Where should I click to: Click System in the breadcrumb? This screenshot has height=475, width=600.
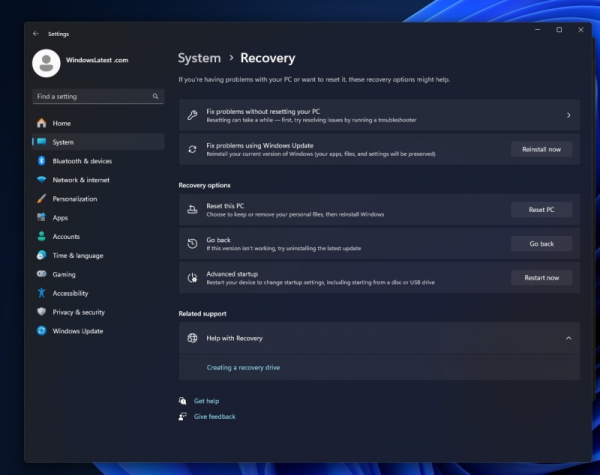coord(199,58)
